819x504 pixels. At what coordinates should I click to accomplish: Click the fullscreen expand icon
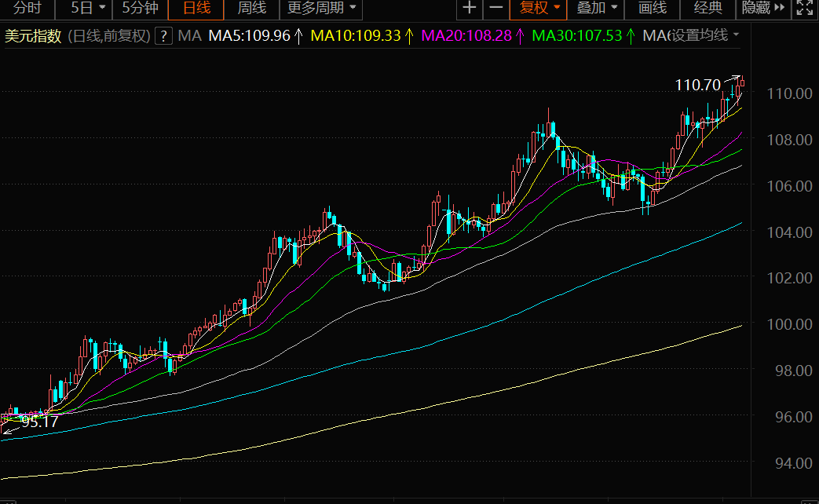804,9
